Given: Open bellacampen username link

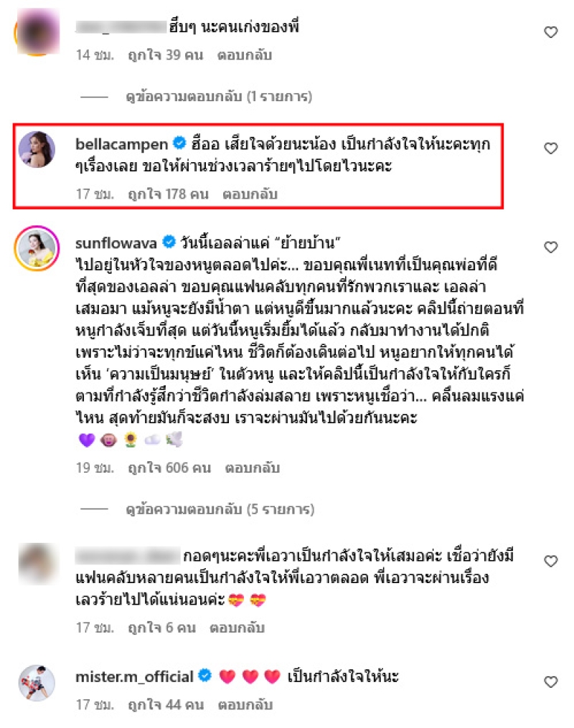Looking at the screenshot, I should (122, 144).
